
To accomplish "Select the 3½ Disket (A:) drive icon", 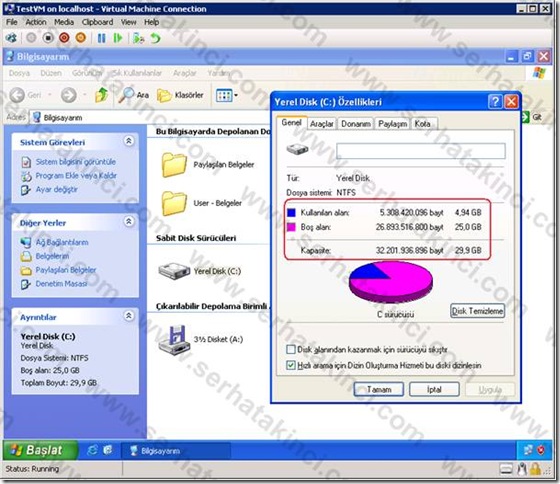I will [174, 340].
